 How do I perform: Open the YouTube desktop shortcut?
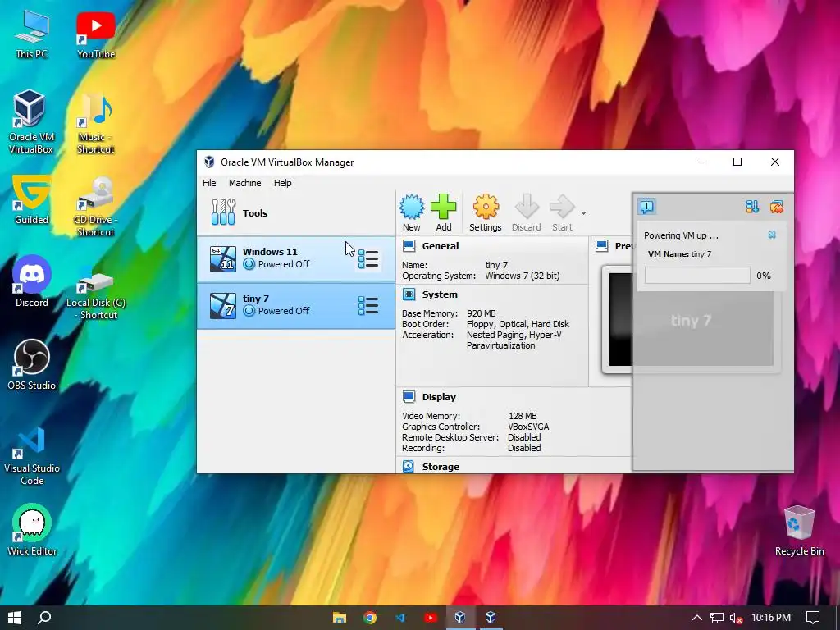[96, 34]
